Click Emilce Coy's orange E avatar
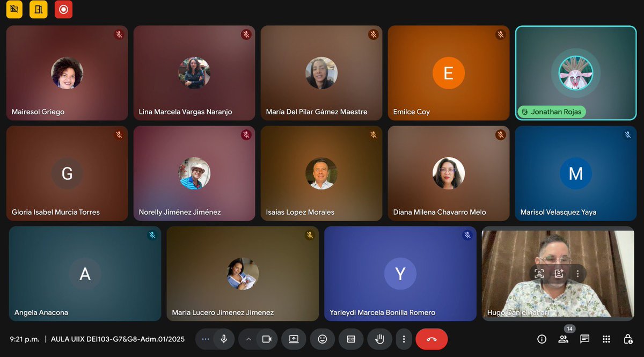The height and width of the screenshot is (357, 644). (x=449, y=73)
